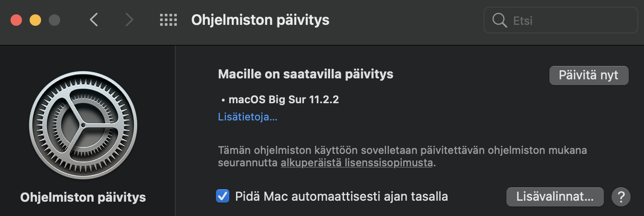Select the macOS Big Sur 11.2.2 entry
This screenshot has width=644, height=216.
(284, 100)
